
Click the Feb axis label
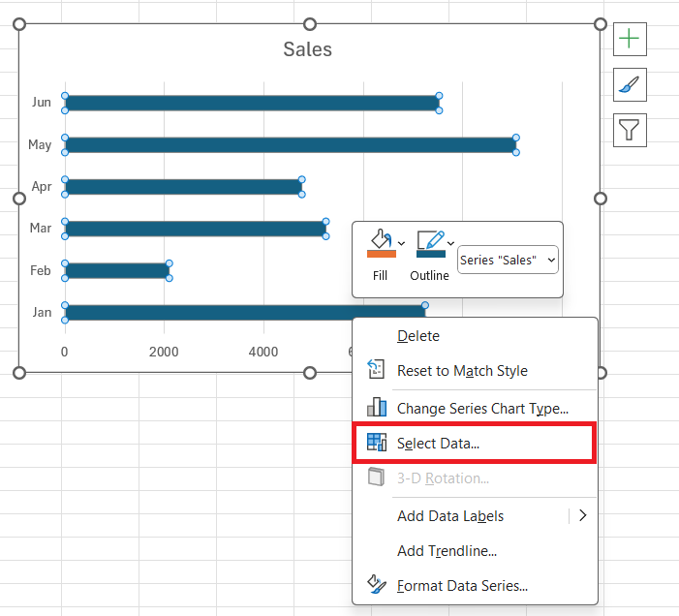[x=41, y=270]
